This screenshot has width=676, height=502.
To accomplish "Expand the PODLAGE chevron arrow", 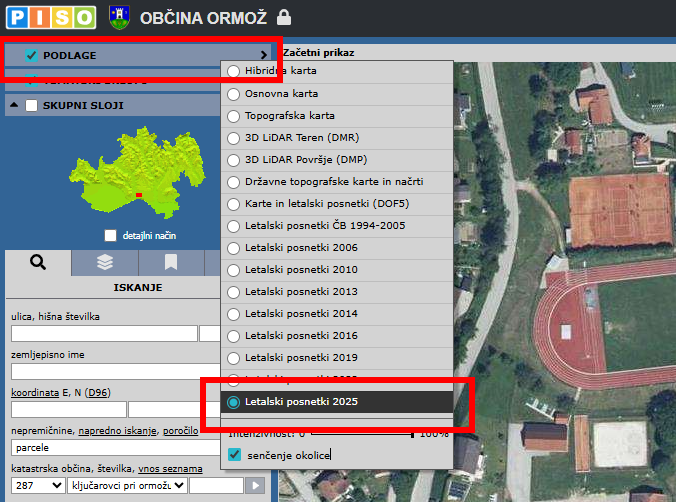I will (x=264, y=55).
